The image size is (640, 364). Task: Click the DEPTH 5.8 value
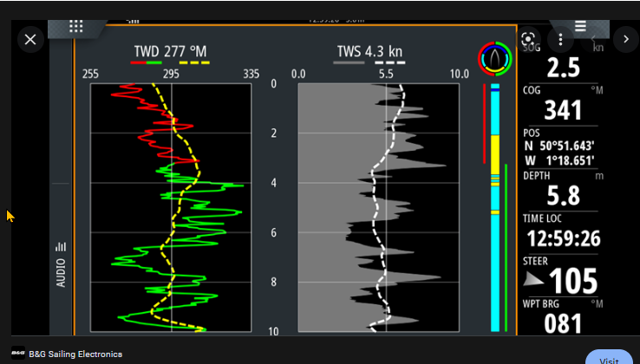click(563, 196)
